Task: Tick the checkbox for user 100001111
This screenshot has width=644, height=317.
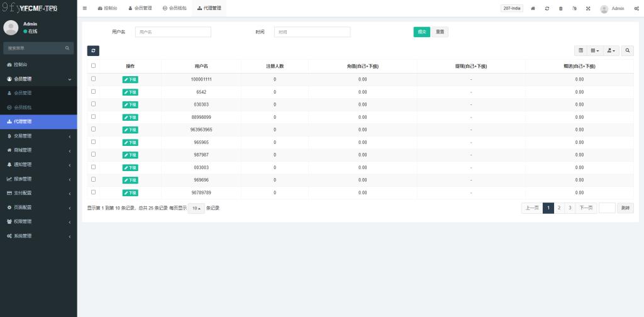Action: 94,79
